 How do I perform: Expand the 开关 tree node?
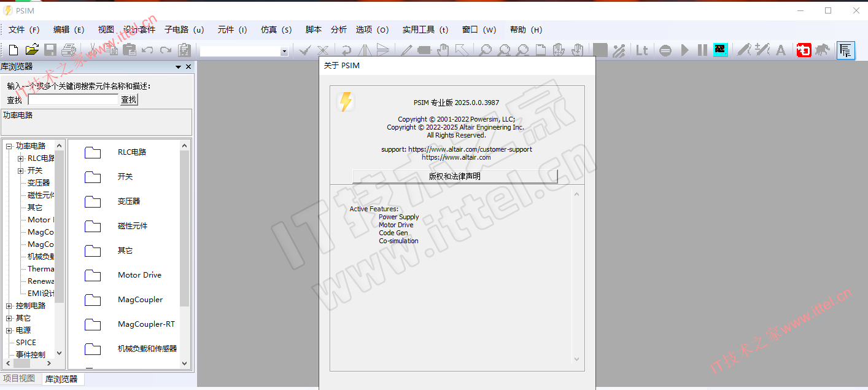[21, 171]
